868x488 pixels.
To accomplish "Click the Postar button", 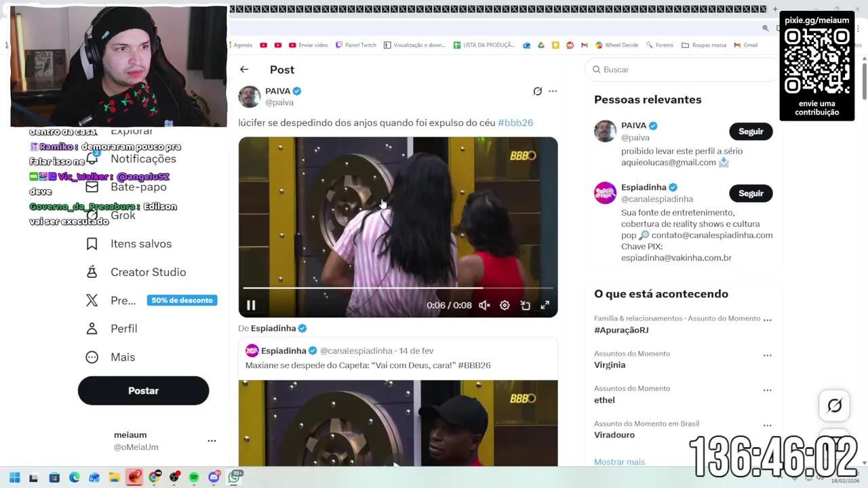I will click(x=143, y=391).
